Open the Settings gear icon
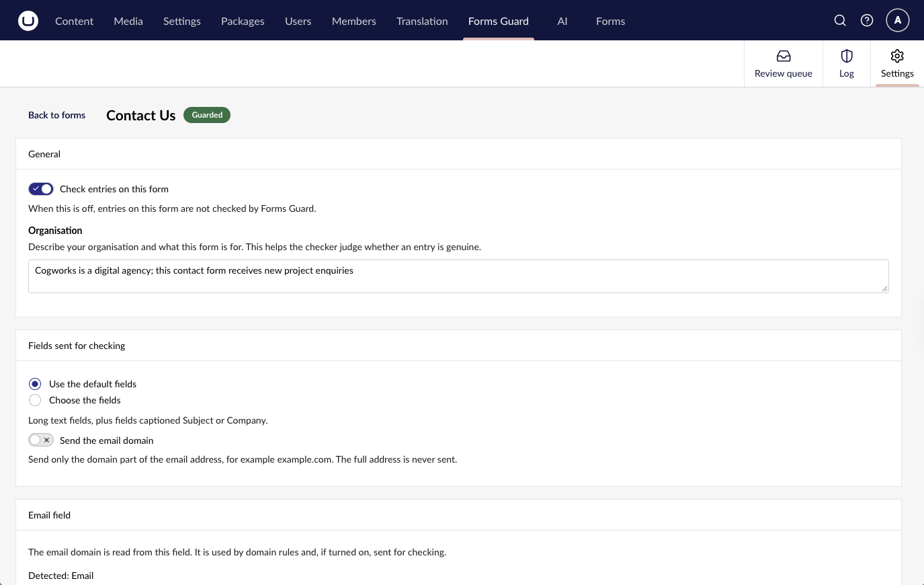This screenshot has height=585, width=924. click(897, 56)
